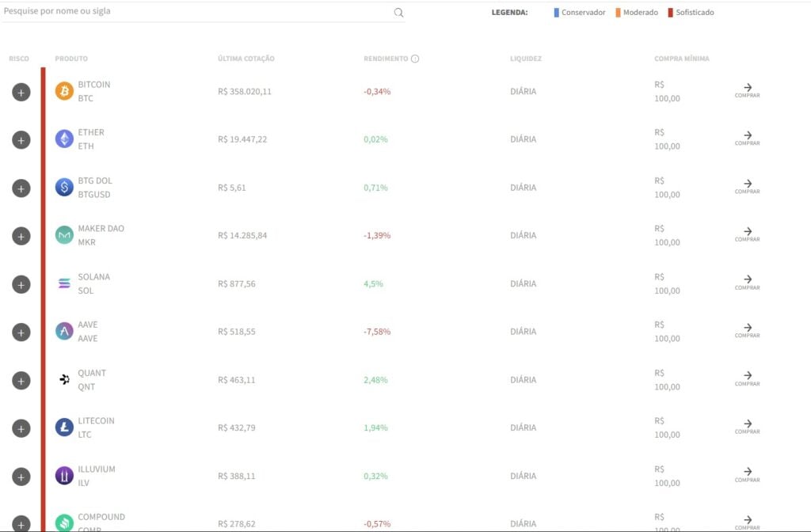Click the Ether coin icon
The height and width of the screenshot is (532, 811).
[x=64, y=139]
